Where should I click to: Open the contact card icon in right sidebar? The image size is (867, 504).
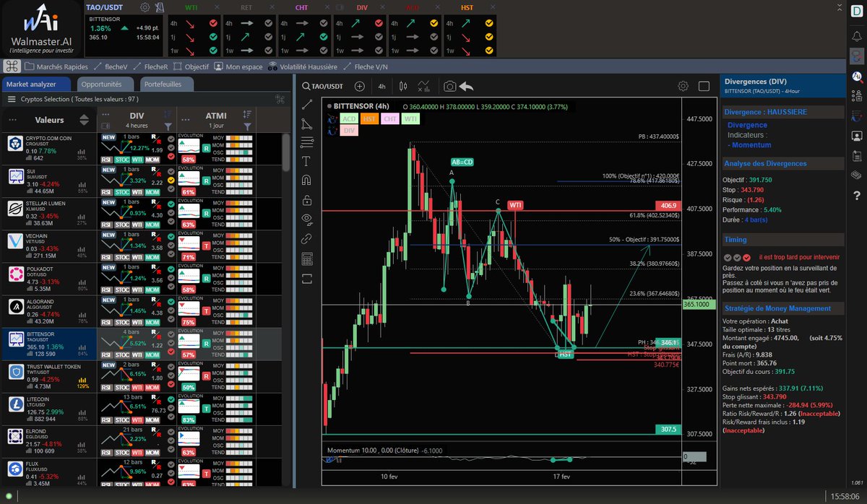point(856,135)
